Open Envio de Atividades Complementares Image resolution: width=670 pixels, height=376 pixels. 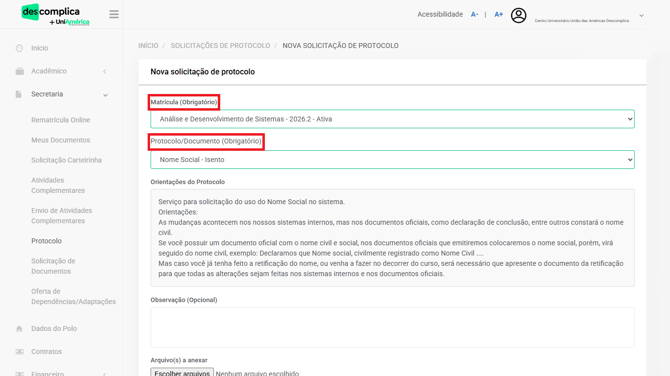click(x=62, y=216)
